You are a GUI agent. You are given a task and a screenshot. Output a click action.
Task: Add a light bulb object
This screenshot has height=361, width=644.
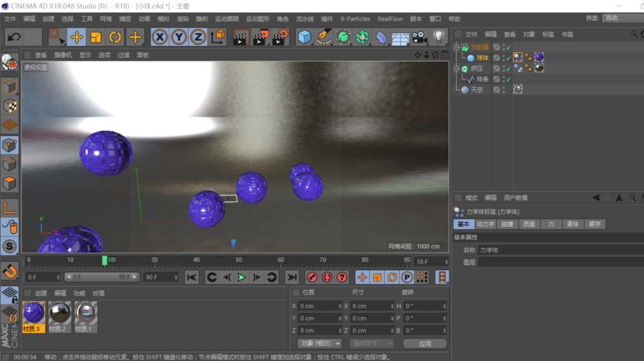(x=439, y=37)
